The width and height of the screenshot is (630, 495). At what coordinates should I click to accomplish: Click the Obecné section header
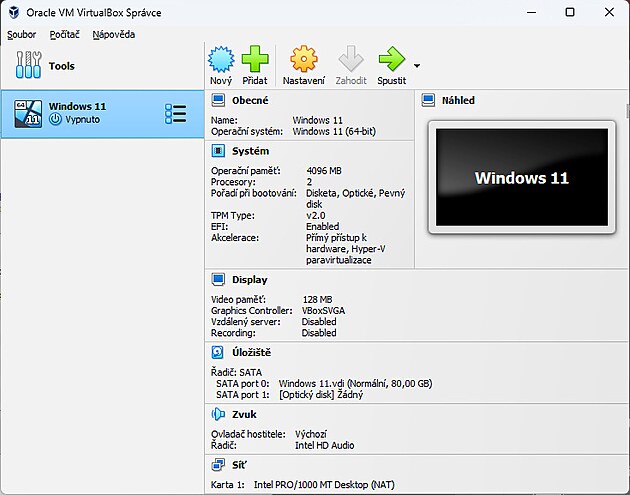click(x=249, y=101)
